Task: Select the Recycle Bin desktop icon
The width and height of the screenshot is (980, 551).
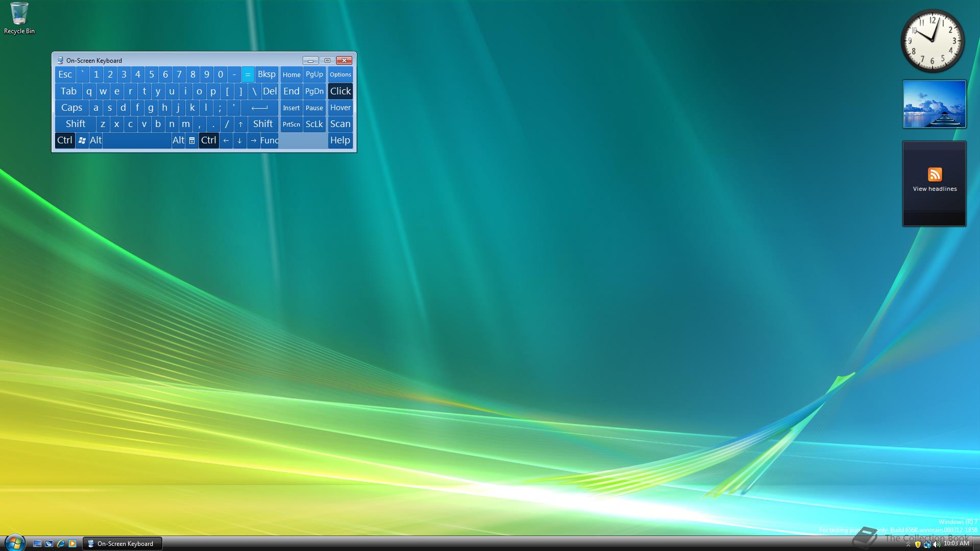Action: click(x=19, y=18)
